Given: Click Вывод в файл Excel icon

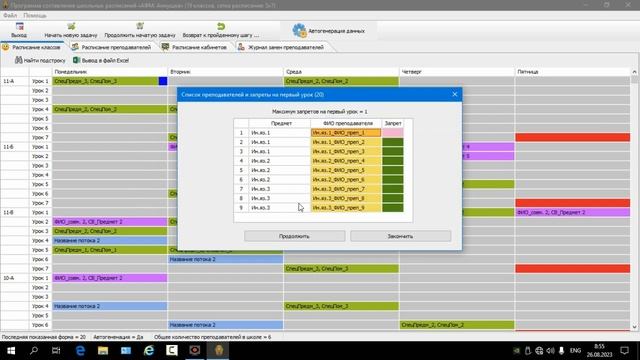Looking at the screenshot, I should click(76, 60).
